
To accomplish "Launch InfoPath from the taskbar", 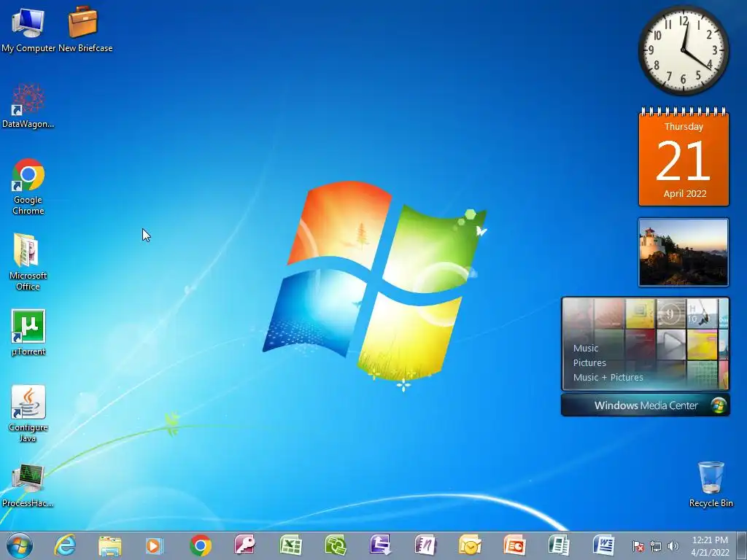I will click(381, 545).
